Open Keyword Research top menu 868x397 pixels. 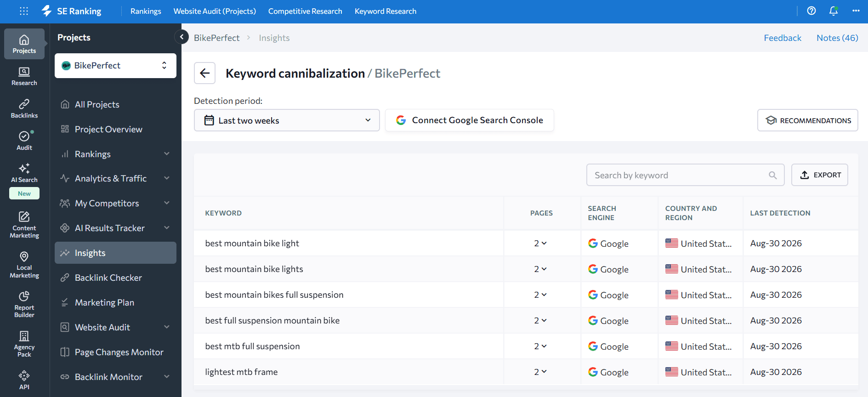[386, 11]
